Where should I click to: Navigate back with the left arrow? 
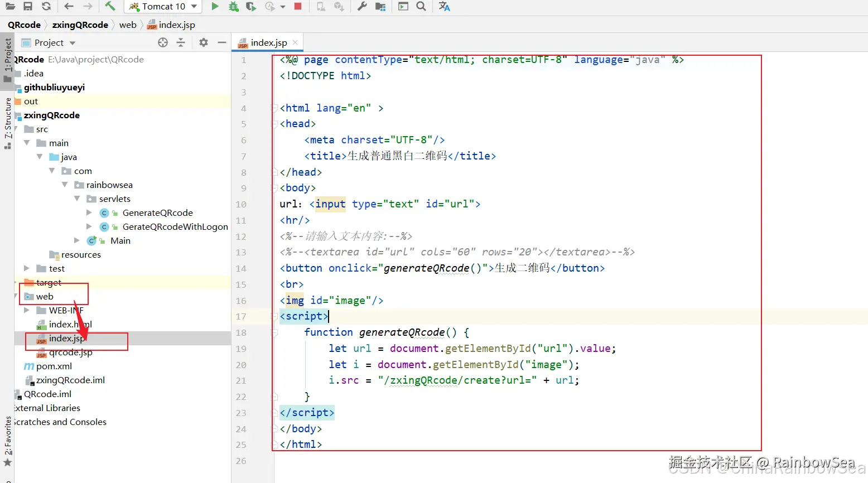tap(69, 7)
